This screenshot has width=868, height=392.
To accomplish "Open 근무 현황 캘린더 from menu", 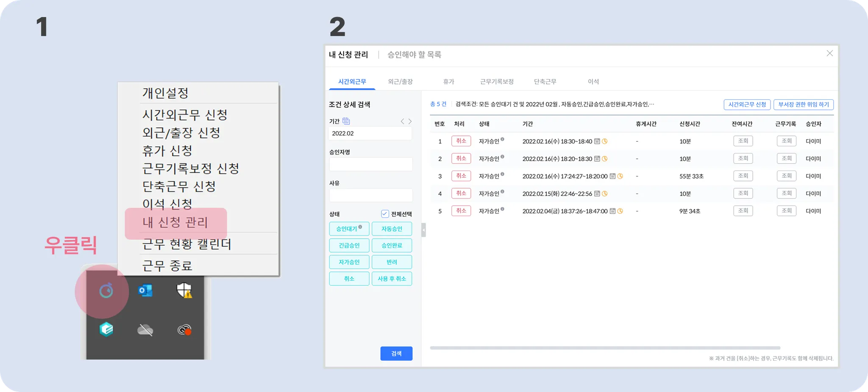I will point(186,244).
